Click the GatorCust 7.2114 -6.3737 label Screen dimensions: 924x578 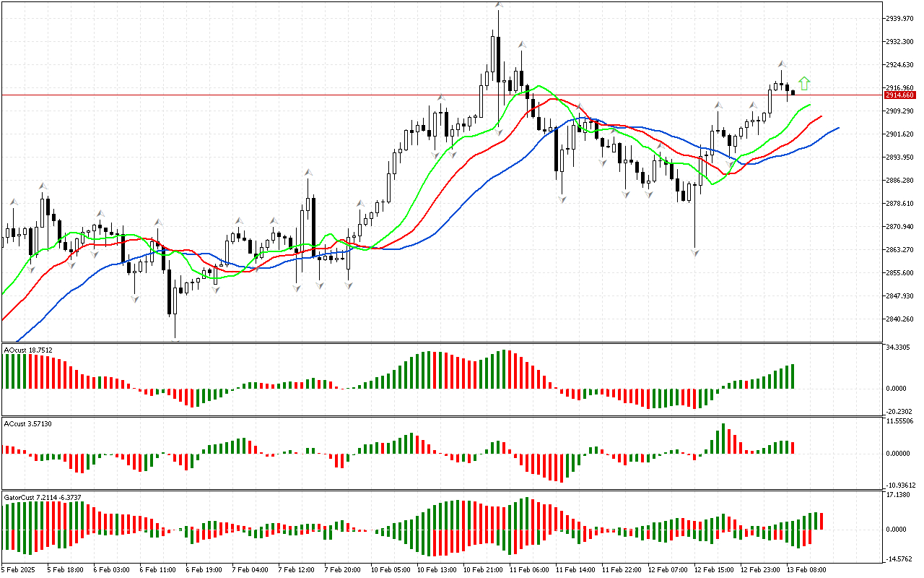(42, 498)
